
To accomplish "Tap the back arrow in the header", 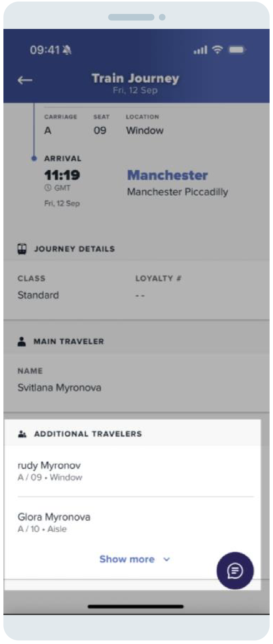I will (25, 80).
